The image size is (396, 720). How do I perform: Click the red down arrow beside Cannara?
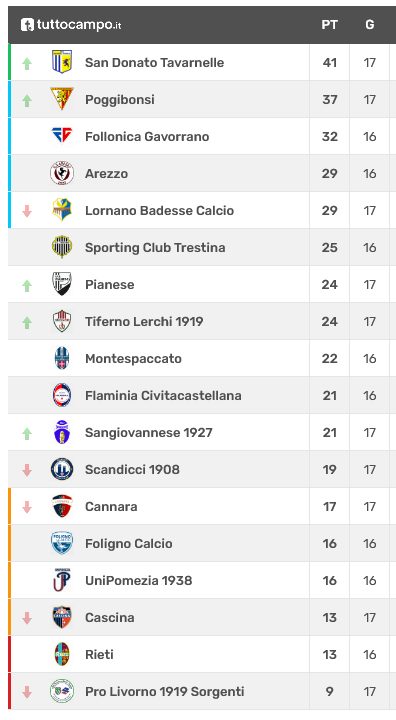(27, 506)
